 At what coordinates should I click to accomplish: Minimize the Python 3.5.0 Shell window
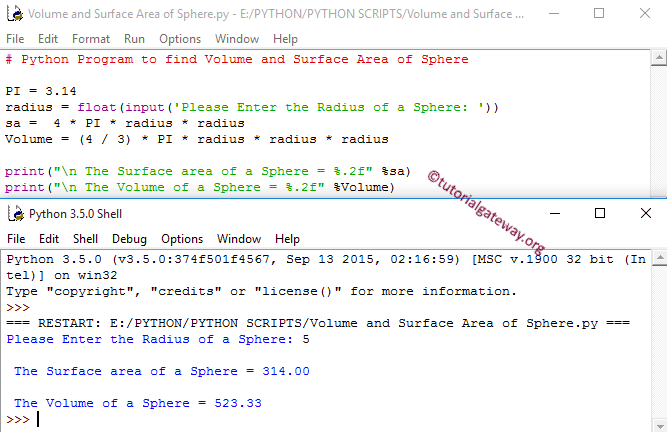(x=555, y=213)
